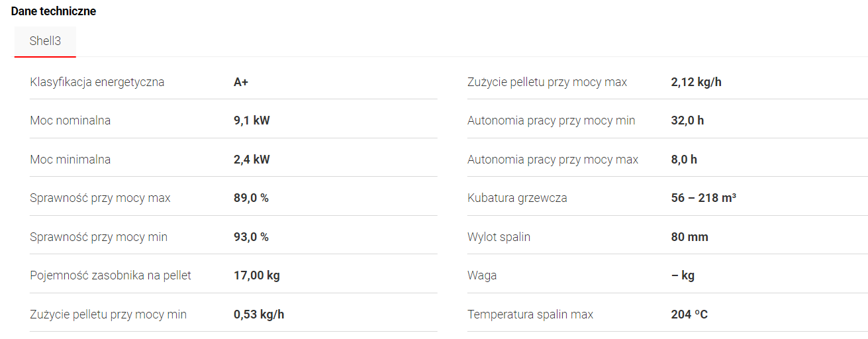Select the 204 °C temperature value
Screen dimensions: 868x339
point(689,315)
